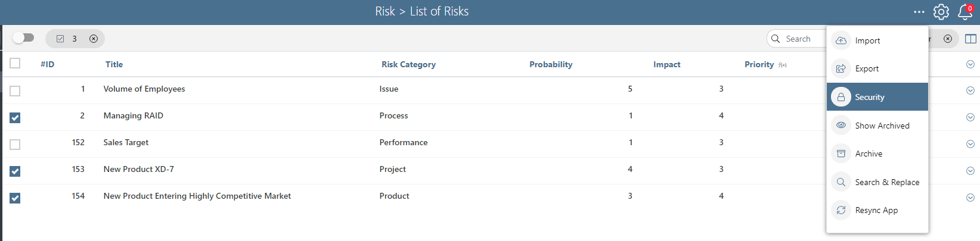980x241 pixels.
Task: Click the three-dots more options icon
Action: pyautogui.click(x=919, y=12)
